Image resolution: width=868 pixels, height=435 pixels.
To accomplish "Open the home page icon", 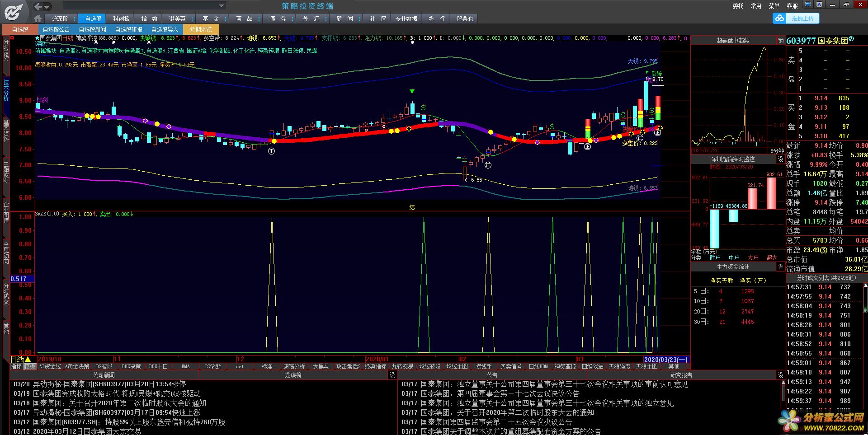I will (38, 19).
